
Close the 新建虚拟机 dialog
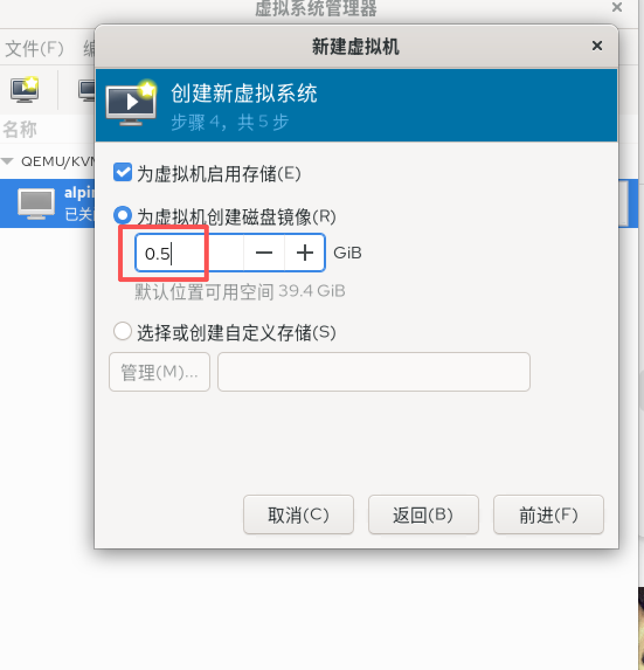pyautogui.click(x=597, y=46)
